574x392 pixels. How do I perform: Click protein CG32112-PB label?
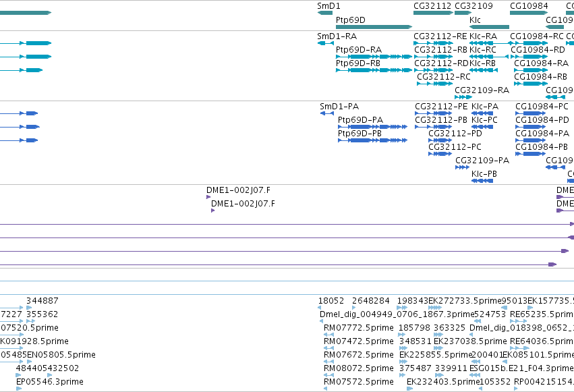tap(441, 119)
